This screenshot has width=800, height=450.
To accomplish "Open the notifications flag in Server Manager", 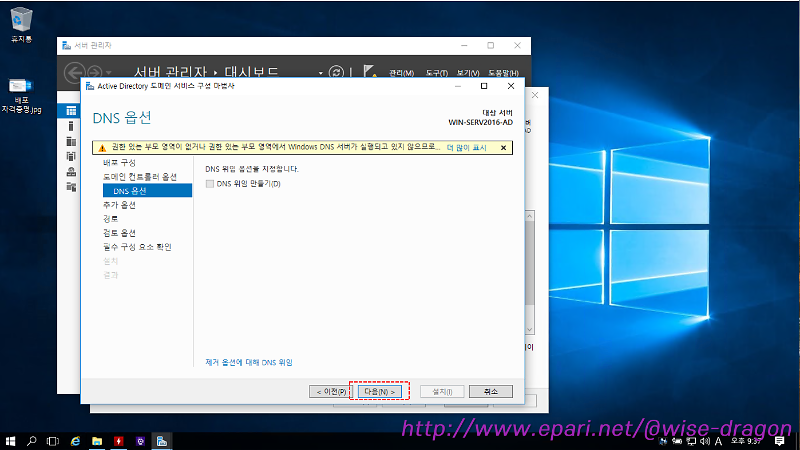I will [370, 71].
